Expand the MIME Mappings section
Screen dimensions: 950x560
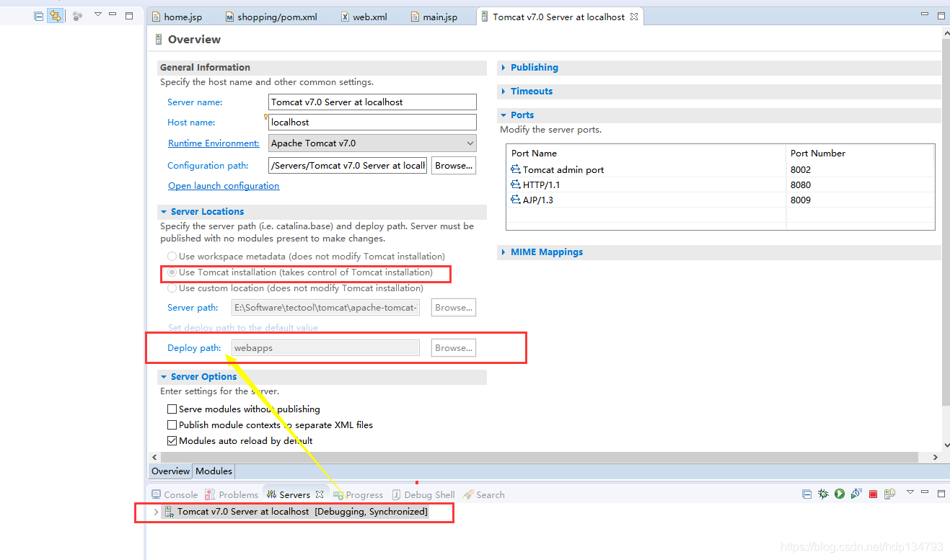tap(503, 252)
